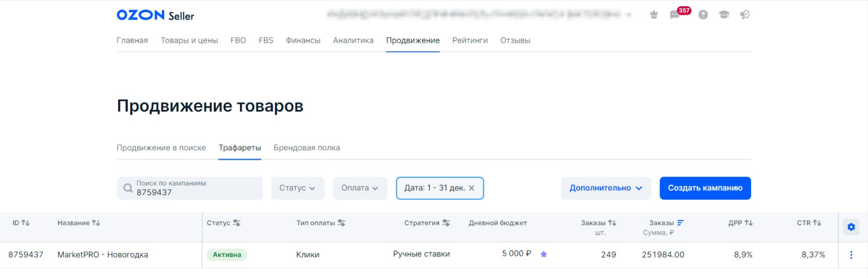Screen dimensions: 868x278
Task: Sort by ДРР column arrows
Action: click(749, 223)
